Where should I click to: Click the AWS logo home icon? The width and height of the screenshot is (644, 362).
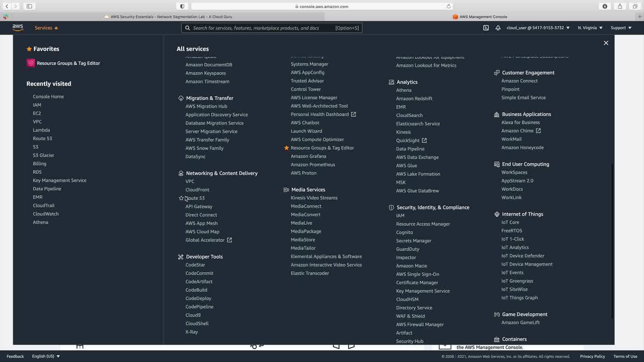(x=18, y=28)
